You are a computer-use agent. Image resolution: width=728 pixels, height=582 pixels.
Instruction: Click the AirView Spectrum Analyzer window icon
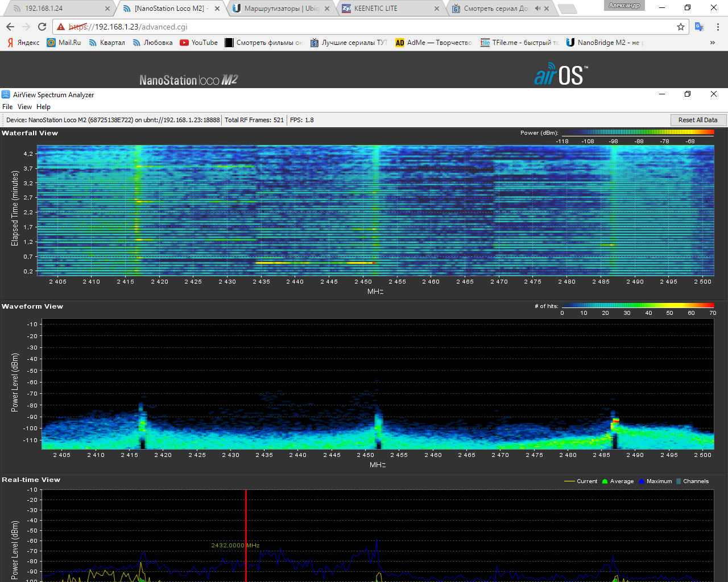(x=6, y=94)
